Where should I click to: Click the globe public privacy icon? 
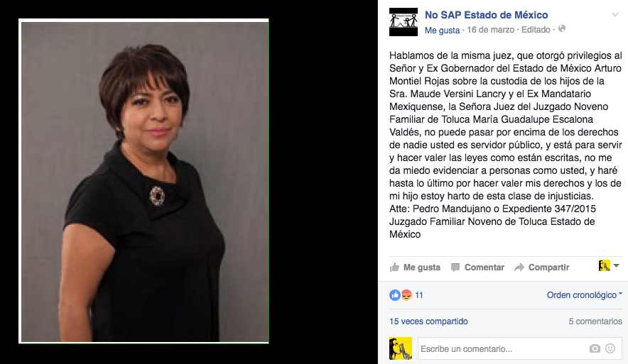tap(562, 29)
